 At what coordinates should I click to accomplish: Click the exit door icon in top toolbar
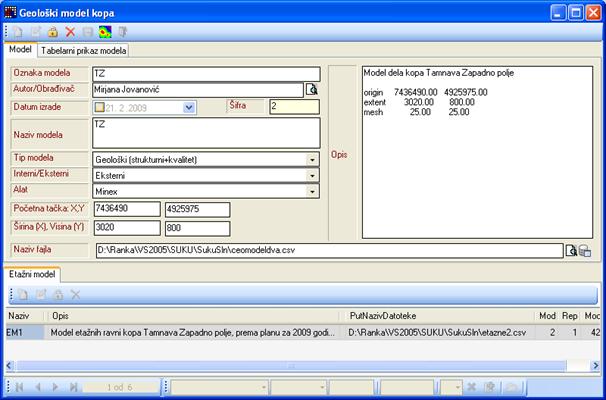(x=122, y=32)
